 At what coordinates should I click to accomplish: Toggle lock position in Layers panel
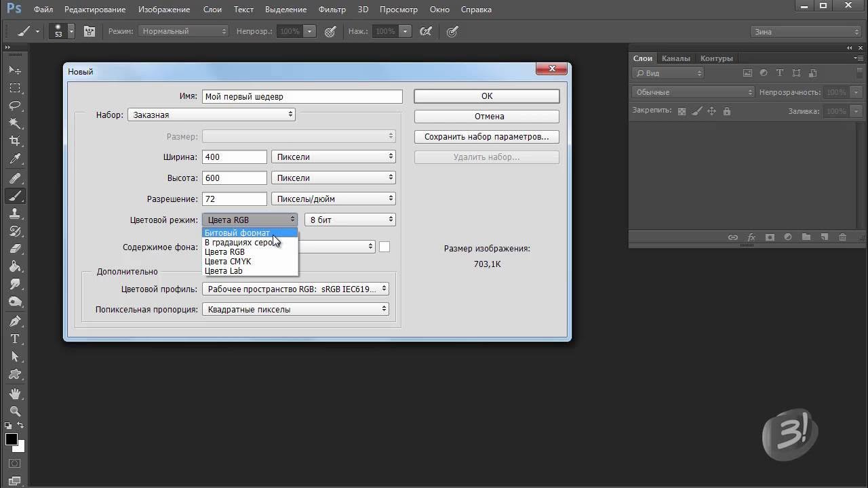pos(712,111)
